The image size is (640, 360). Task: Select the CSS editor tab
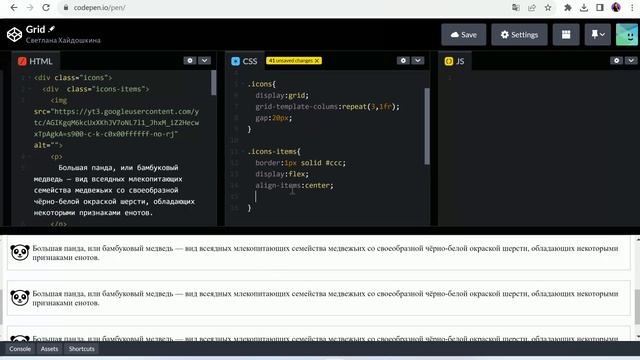click(244, 61)
